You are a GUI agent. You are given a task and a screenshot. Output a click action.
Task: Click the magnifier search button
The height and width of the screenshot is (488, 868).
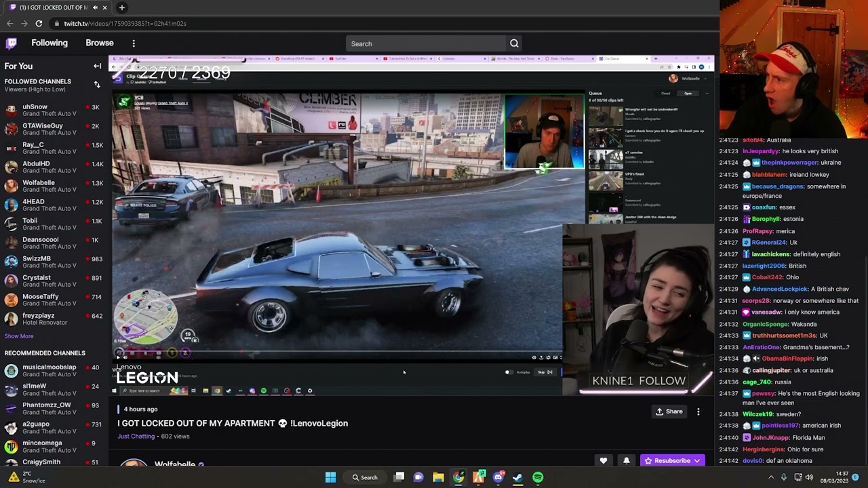(x=514, y=44)
